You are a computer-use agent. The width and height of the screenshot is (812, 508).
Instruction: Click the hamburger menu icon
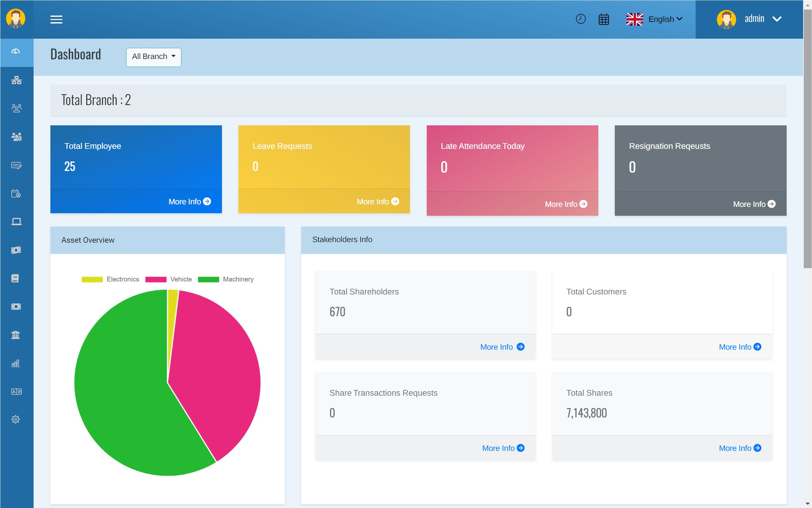point(56,19)
